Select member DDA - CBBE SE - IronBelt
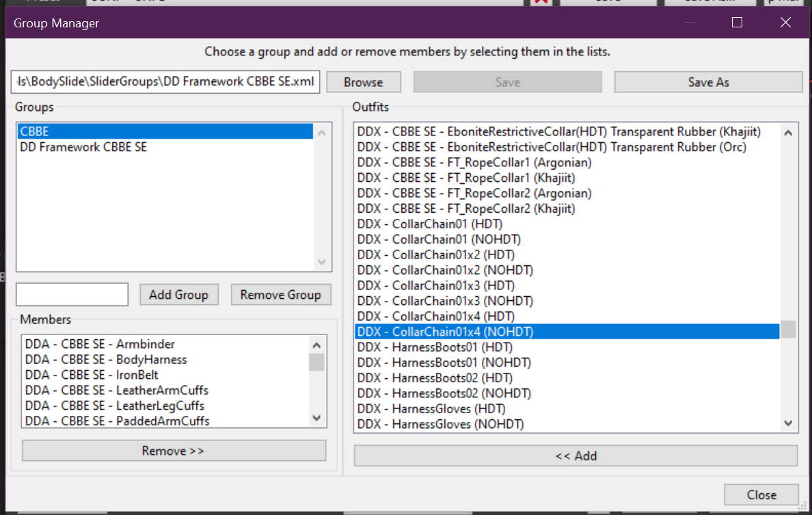Viewport: 812px width, 515px height. (x=165, y=375)
